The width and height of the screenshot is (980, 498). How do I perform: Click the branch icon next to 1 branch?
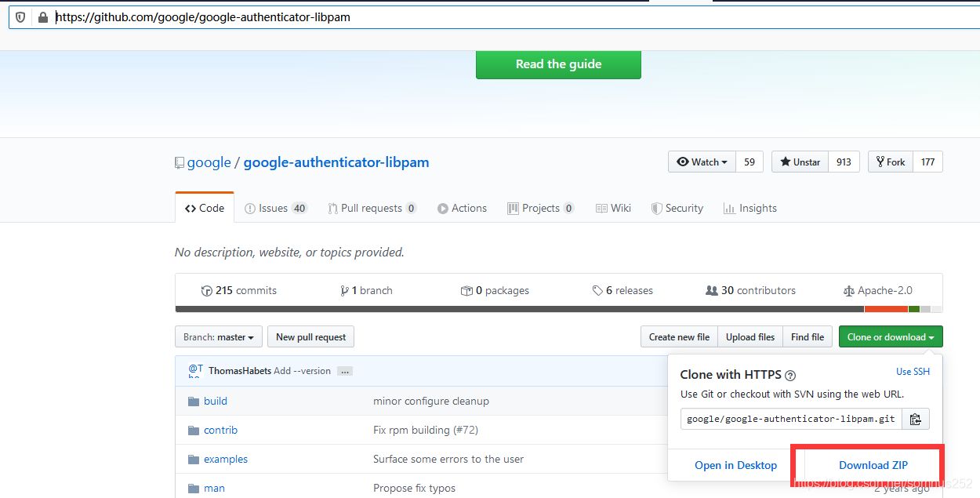pos(345,289)
